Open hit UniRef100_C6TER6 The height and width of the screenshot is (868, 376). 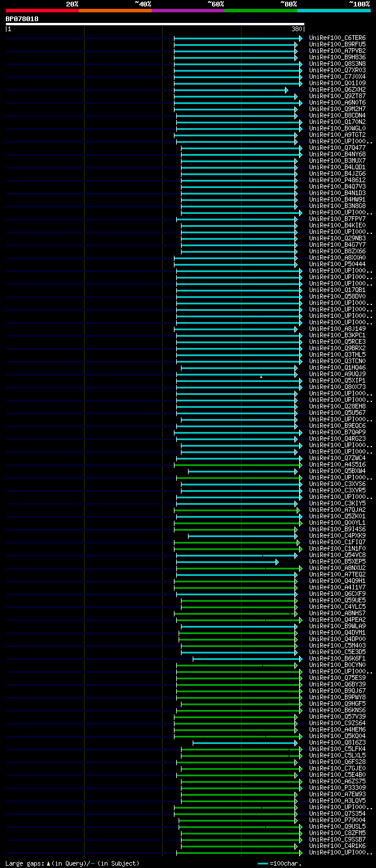pyautogui.click(x=337, y=38)
